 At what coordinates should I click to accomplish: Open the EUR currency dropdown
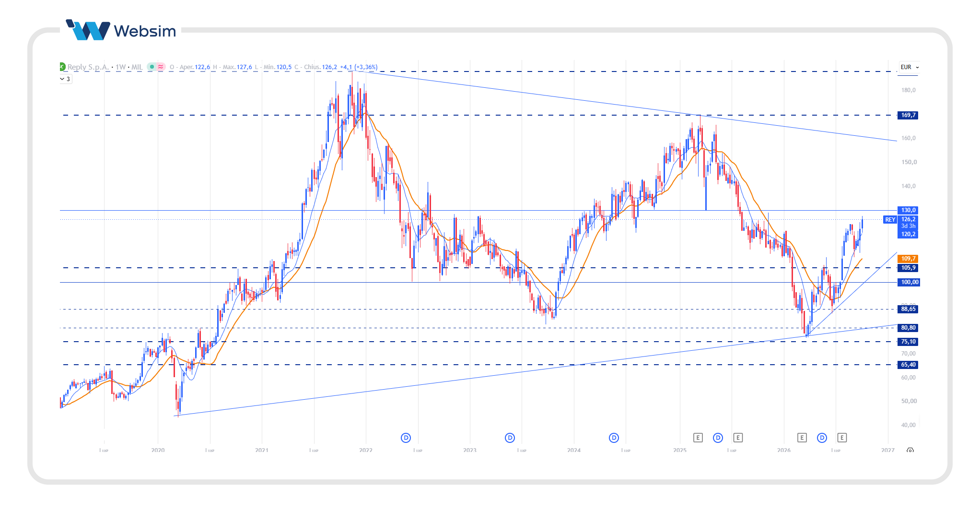[x=909, y=67]
